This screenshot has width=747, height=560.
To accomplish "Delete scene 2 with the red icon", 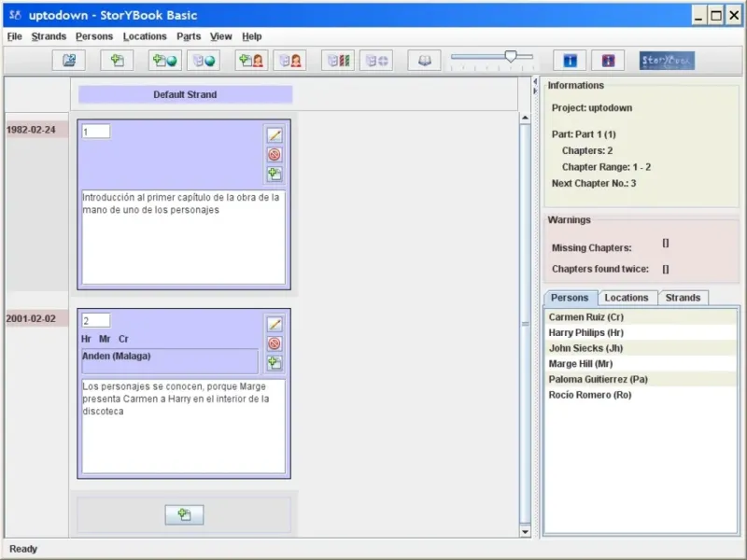I will point(275,343).
